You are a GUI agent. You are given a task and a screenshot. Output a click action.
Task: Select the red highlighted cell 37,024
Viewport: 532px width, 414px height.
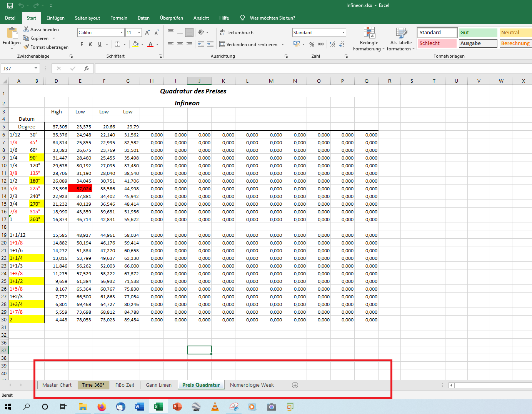[x=80, y=189]
